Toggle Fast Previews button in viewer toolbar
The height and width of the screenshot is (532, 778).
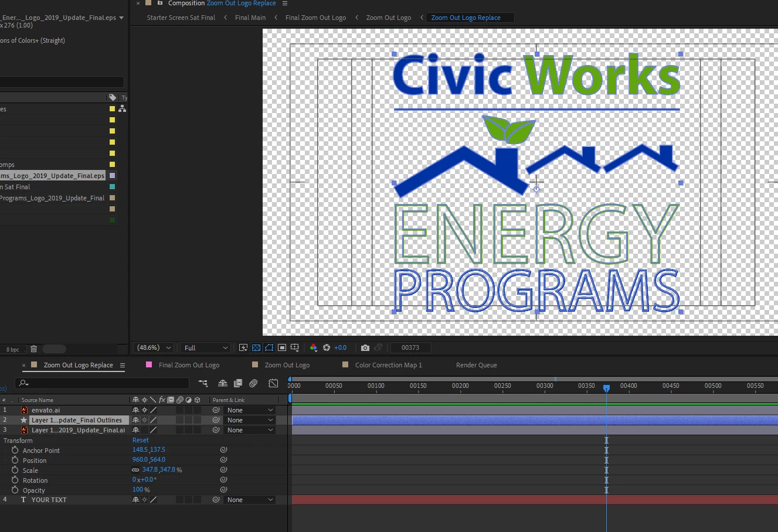243,347
